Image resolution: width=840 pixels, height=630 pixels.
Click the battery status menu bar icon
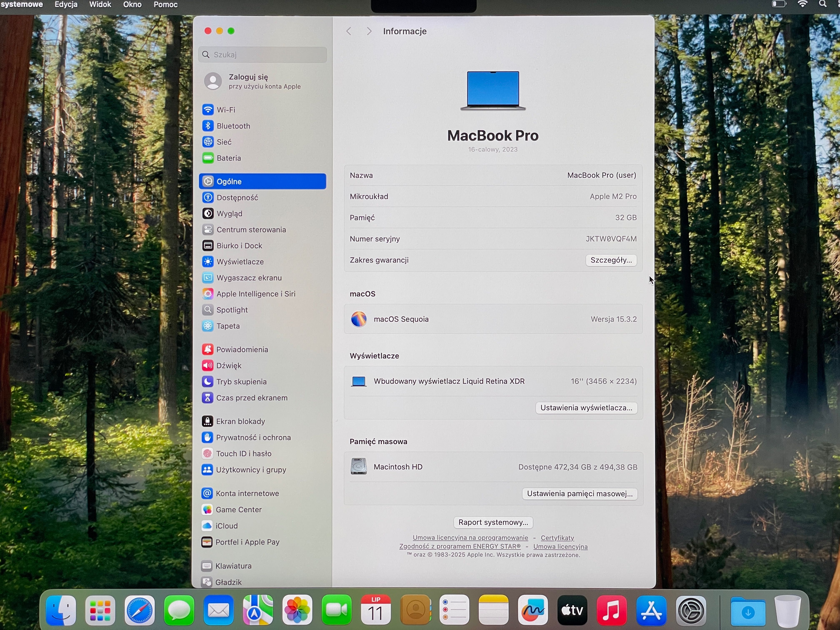pyautogui.click(x=779, y=4)
